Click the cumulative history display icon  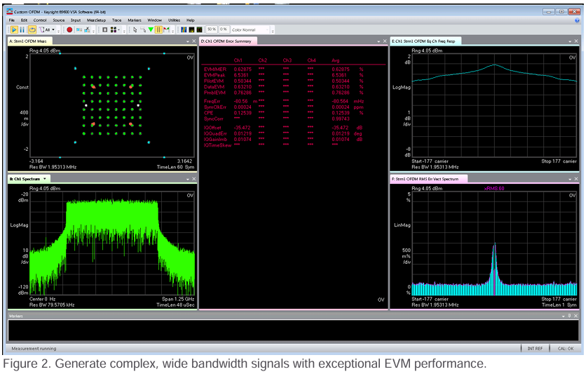tap(200, 29)
